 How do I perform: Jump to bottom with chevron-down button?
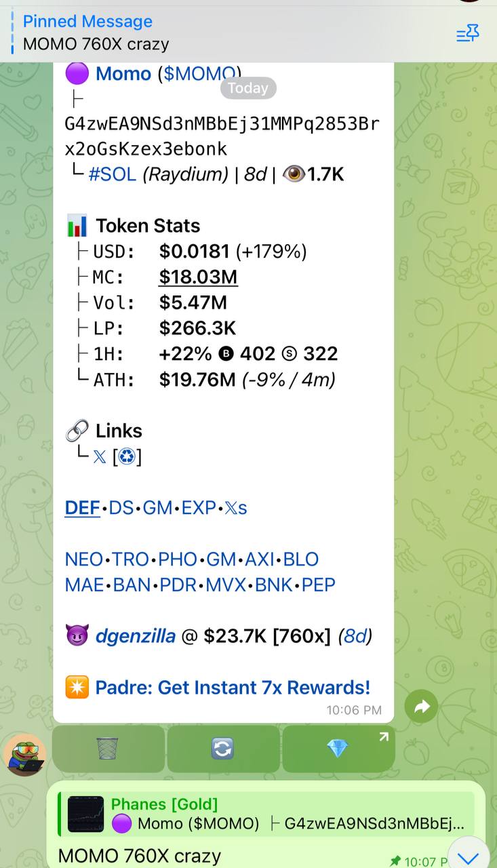pyautogui.click(x=468, y=856)
